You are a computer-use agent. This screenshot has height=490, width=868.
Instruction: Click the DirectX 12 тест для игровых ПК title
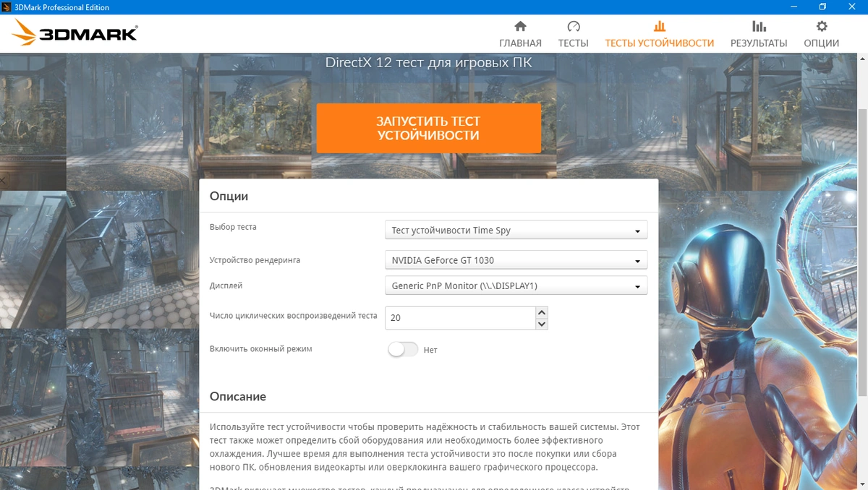pos(428,63)
